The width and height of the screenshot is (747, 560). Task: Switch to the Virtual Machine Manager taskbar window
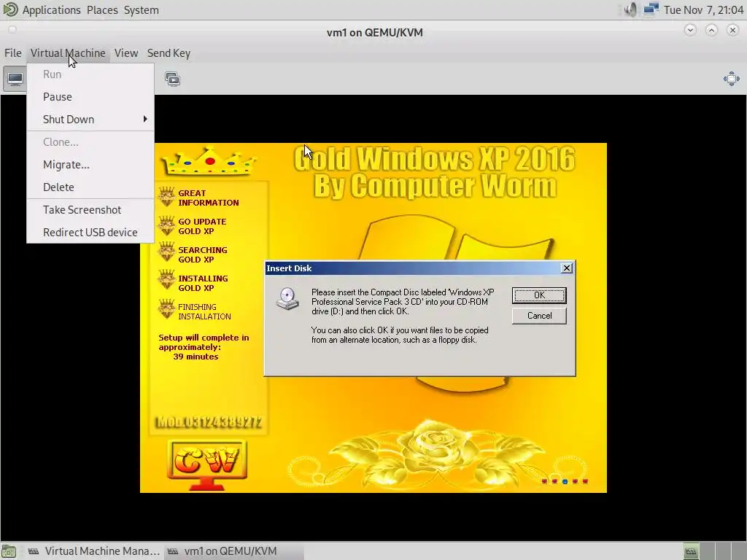point(93,551)
